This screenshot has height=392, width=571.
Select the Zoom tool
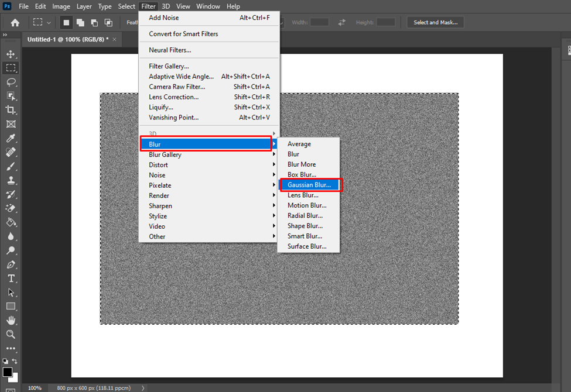(x=11, y=334)
